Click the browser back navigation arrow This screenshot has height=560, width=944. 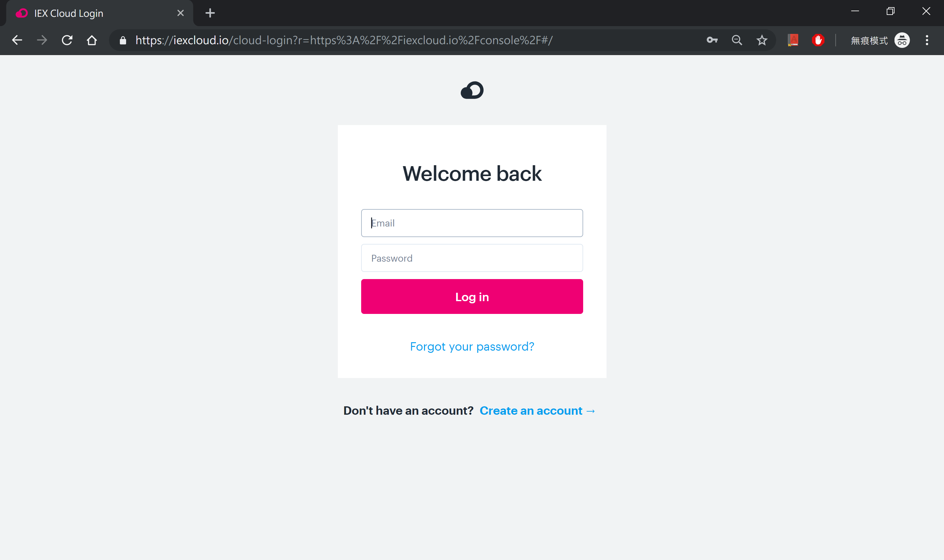tap(17, 40)
